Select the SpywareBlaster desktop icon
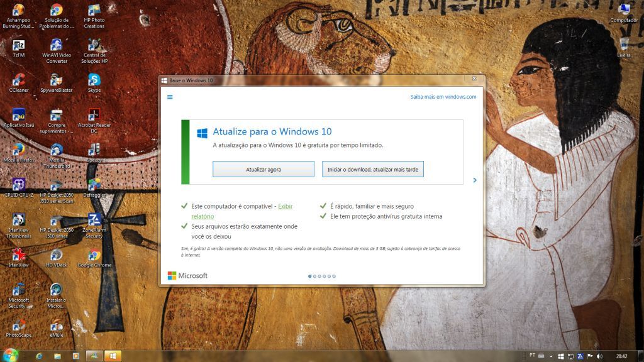Viewport: 644px width, 362px height. (x=57, y=83)
